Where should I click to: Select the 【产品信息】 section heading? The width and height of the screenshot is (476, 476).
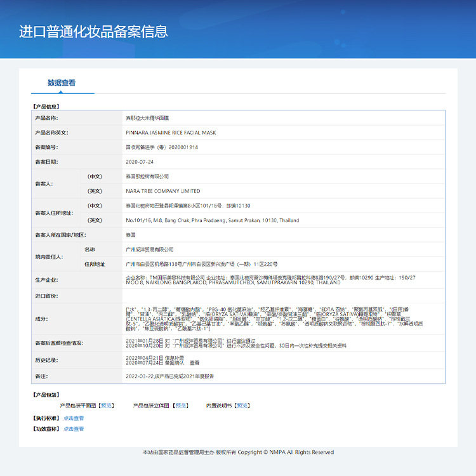(46, 107)
